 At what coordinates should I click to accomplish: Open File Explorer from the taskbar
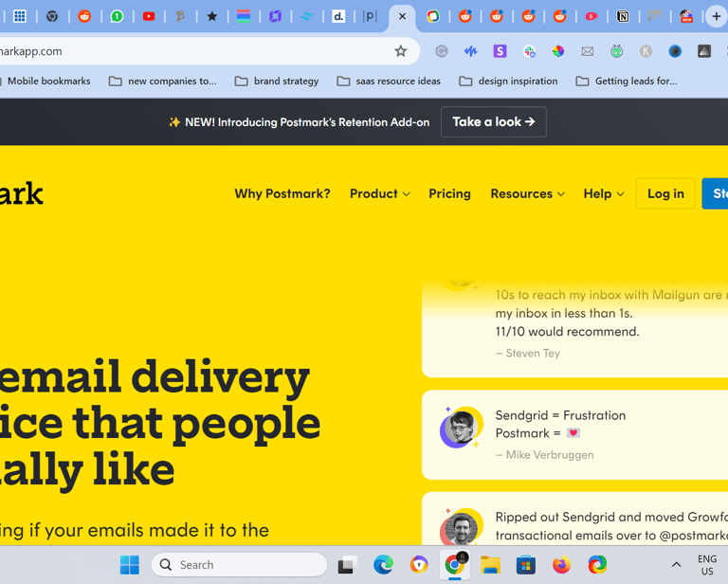pos(490,564)
